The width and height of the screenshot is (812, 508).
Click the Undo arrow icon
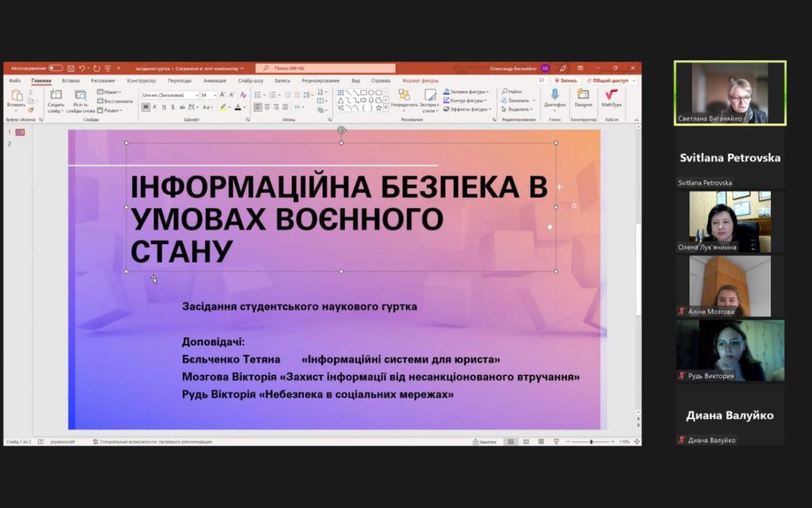81,68
